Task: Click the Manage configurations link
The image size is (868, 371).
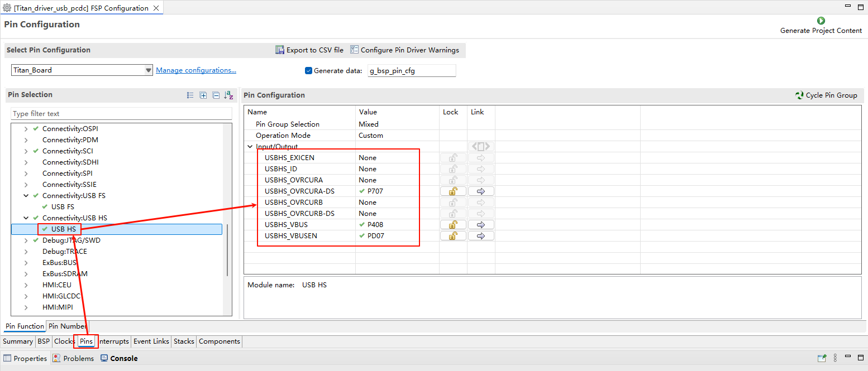Action: pyautogui.click(x=195, y=70)
